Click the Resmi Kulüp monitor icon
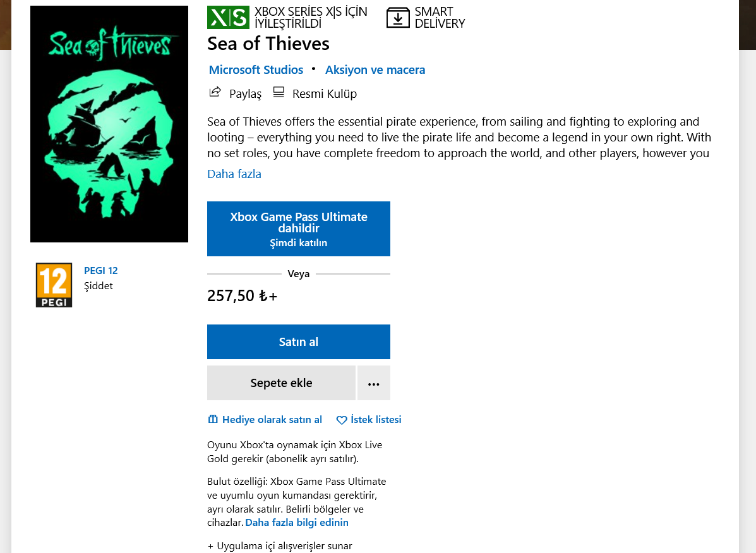756x553 pixels. [x=279, y=92]
